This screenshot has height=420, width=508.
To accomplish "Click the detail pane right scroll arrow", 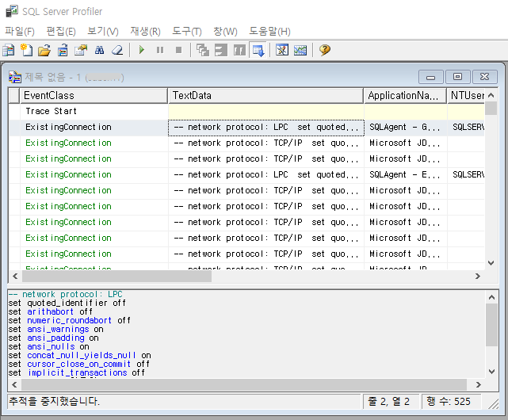I will pyautogui.click(x=478, y=384).
